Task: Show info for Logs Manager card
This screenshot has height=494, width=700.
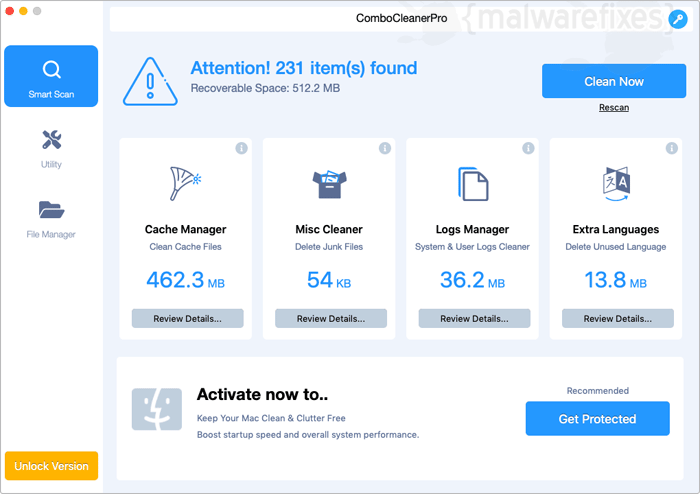Action: coord(528,148)
